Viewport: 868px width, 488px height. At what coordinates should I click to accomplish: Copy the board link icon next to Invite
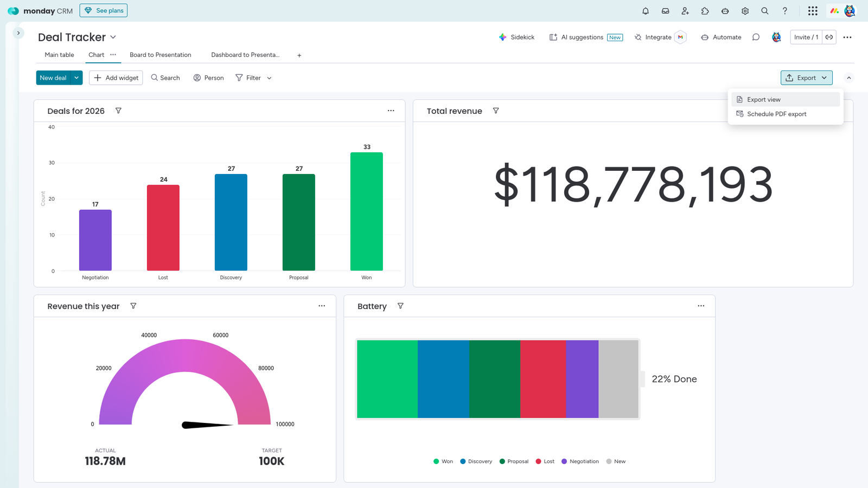[829, 37]
